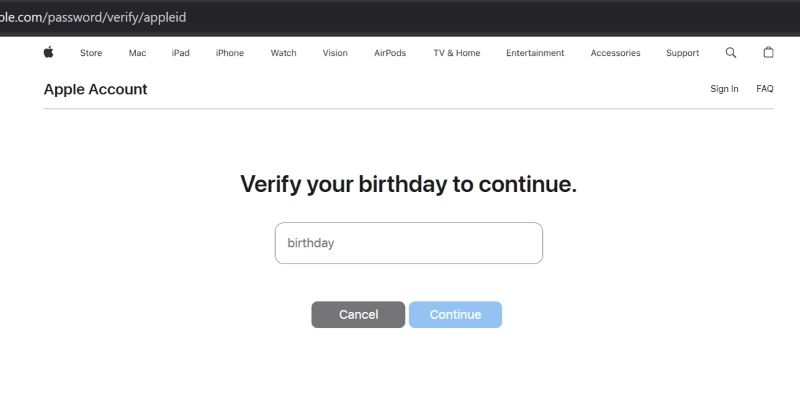Image resolution: width=800 pixels, height=409 pixels.
Task: Open the iPhone navigation item
Action: (229, 53)
